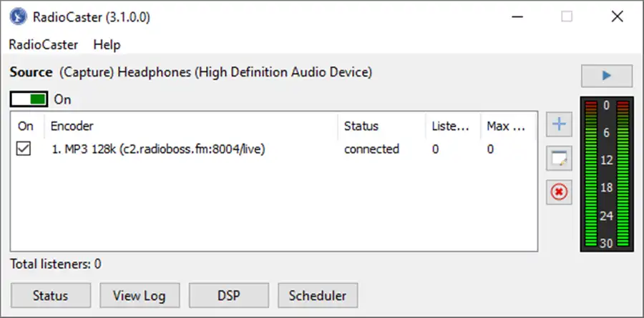Click the Status column header
The height and width of the screenshot is (318, 644).
tap(381, 126)
